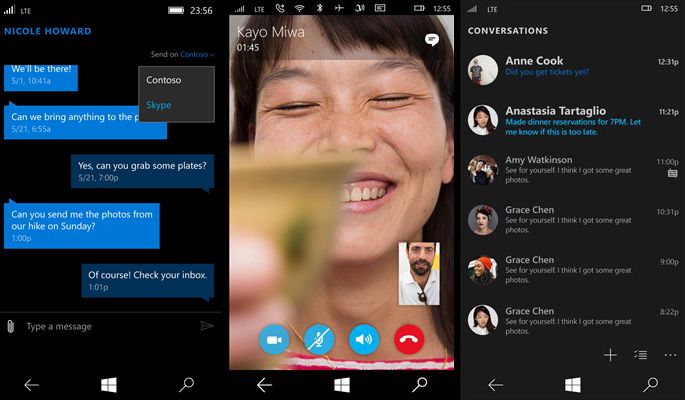The height and width of the screenshot is (400, 685).
Task: Tap "Of course! Check your inbox." bubble
Action: point(148,280)
